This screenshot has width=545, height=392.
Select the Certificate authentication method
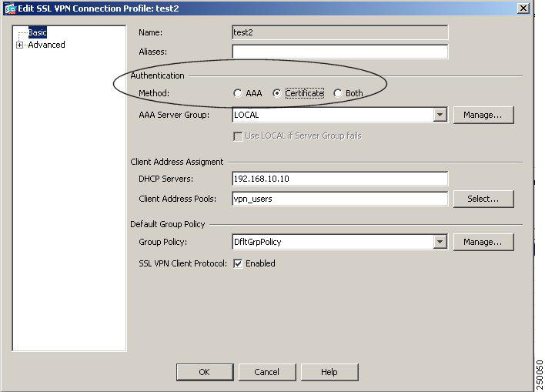(x=276, y=93)
